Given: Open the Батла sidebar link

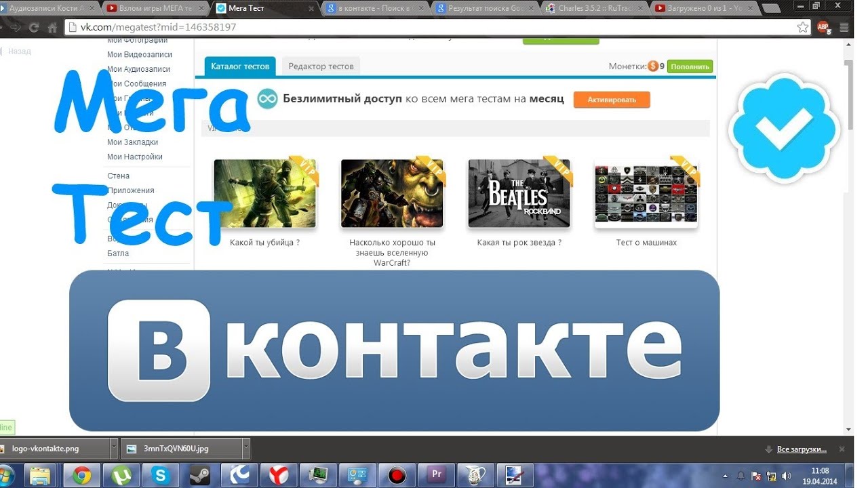Looking at the screenshot, I should point(118,253).
